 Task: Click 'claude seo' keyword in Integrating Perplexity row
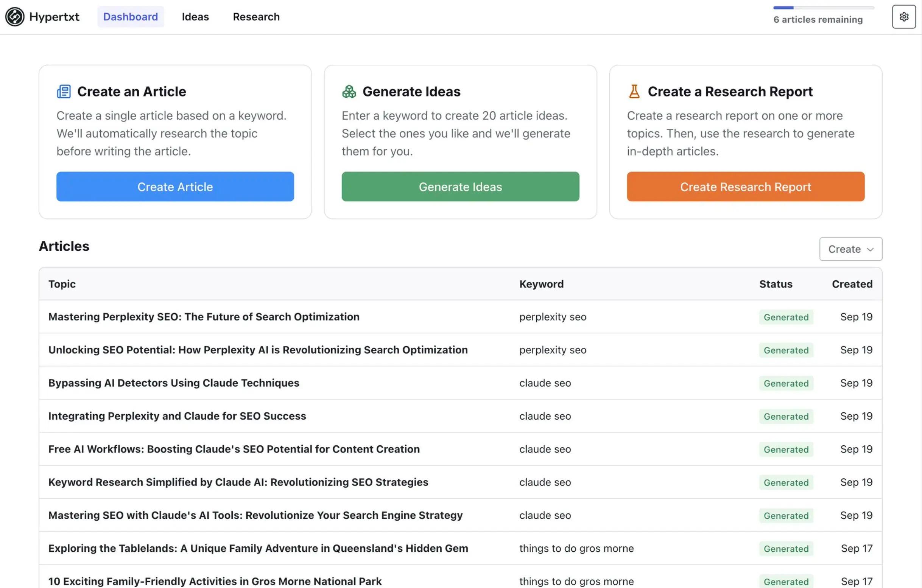545,416
